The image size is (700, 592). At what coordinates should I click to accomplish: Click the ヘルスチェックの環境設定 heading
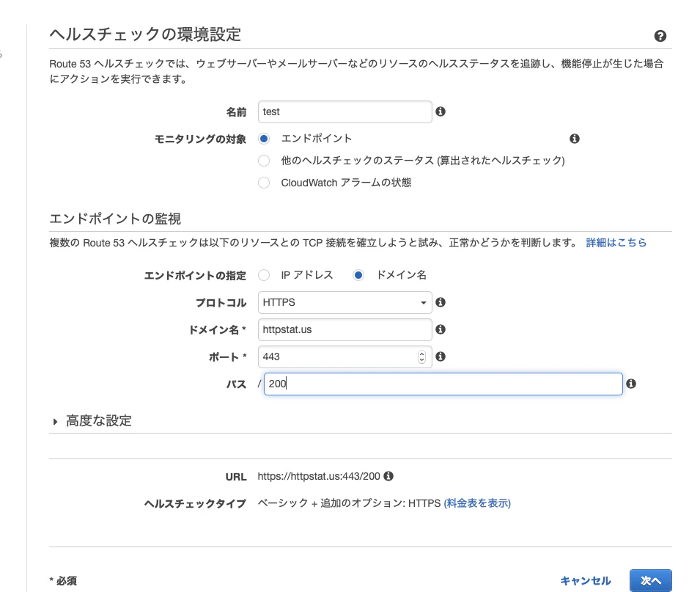pos(145,34)
